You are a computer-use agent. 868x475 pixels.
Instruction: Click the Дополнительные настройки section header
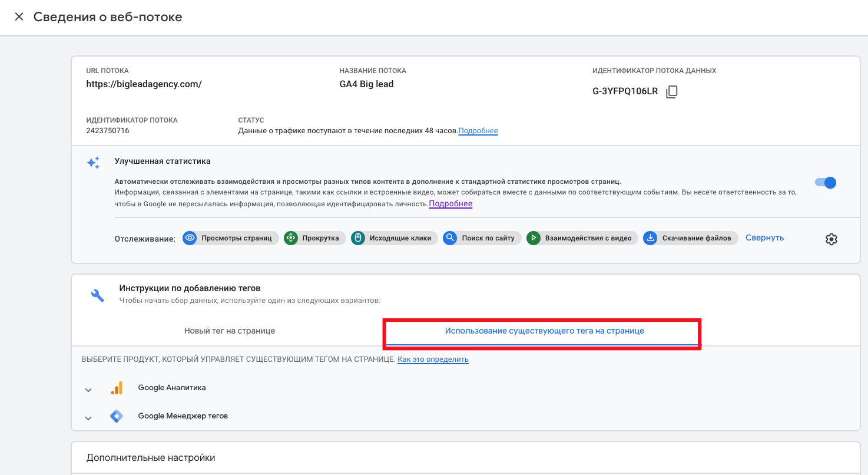151,457
